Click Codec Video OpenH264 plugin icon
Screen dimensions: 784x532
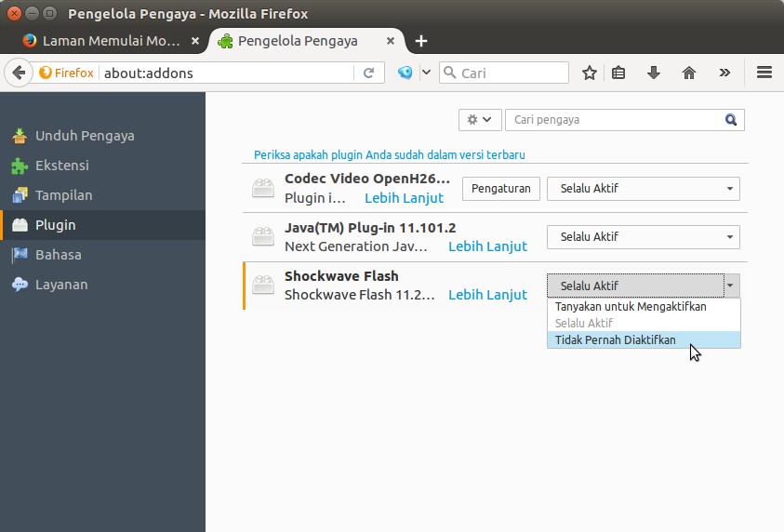[x=263, y=188]
